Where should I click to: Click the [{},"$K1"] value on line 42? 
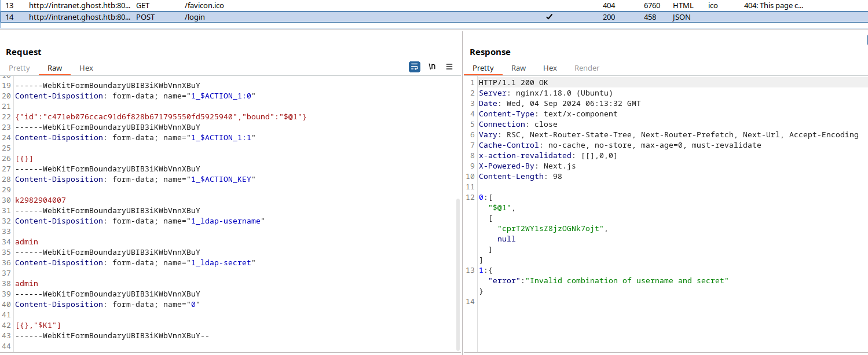click(x=38, y=325)
